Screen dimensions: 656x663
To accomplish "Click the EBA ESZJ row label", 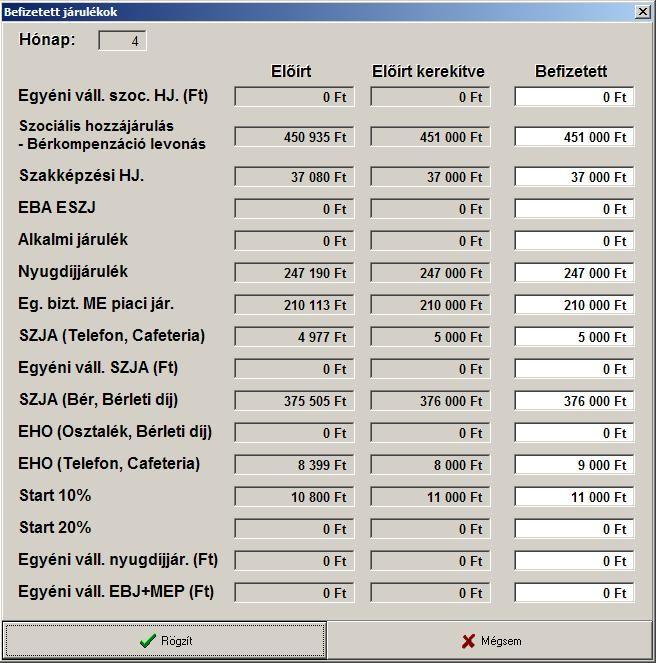I will (57, 207).
